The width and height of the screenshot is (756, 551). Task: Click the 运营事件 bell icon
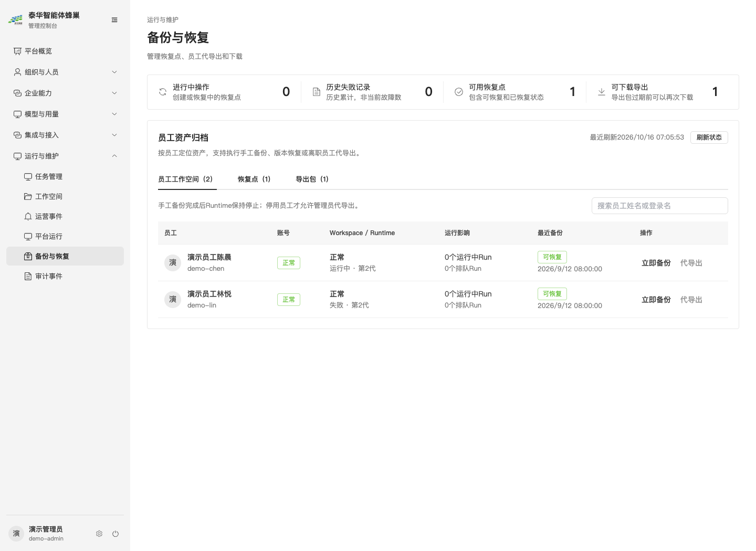(28, 216)
